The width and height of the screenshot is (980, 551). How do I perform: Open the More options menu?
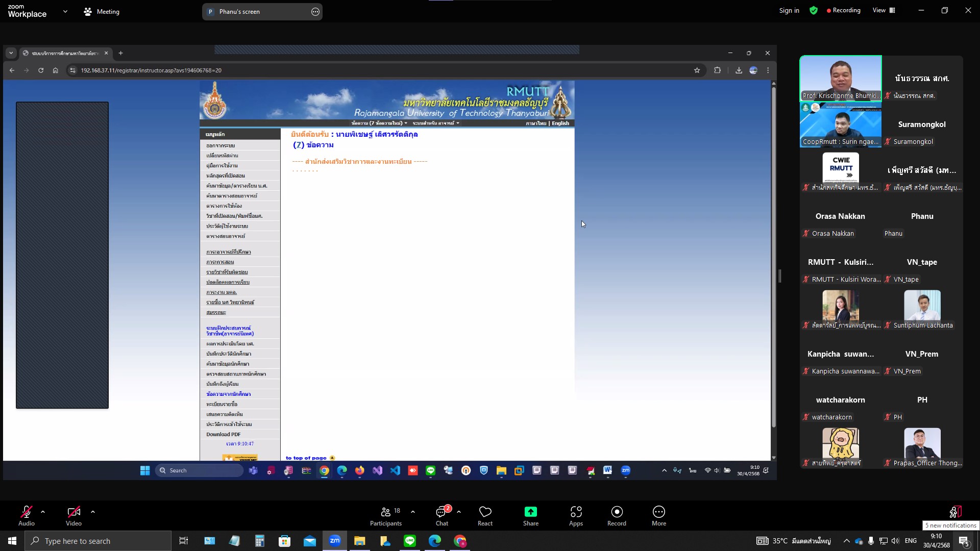pyautogui.click(x=659, y=516)
